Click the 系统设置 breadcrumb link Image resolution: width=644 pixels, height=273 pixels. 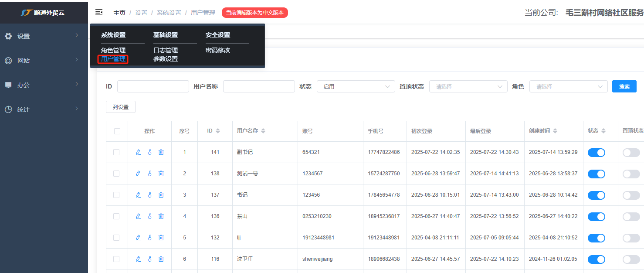coord(169,13)
